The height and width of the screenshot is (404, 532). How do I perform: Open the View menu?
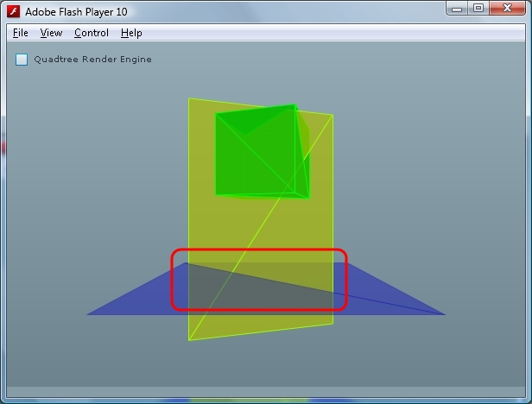point(51,33)
